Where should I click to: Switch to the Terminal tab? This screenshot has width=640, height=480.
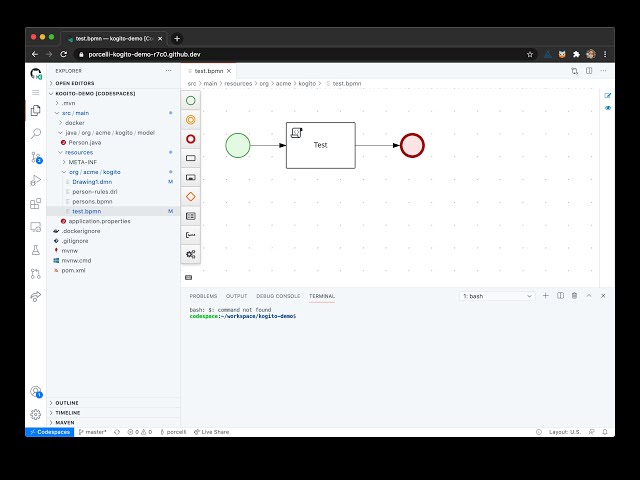[x=322, y=296]
